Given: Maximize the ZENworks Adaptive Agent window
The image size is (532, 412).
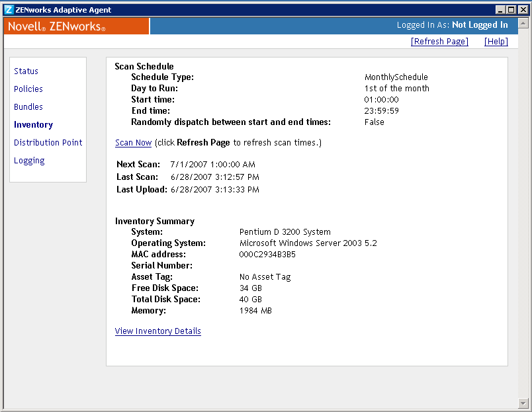Looking at the screenshot, I should 511,10.
